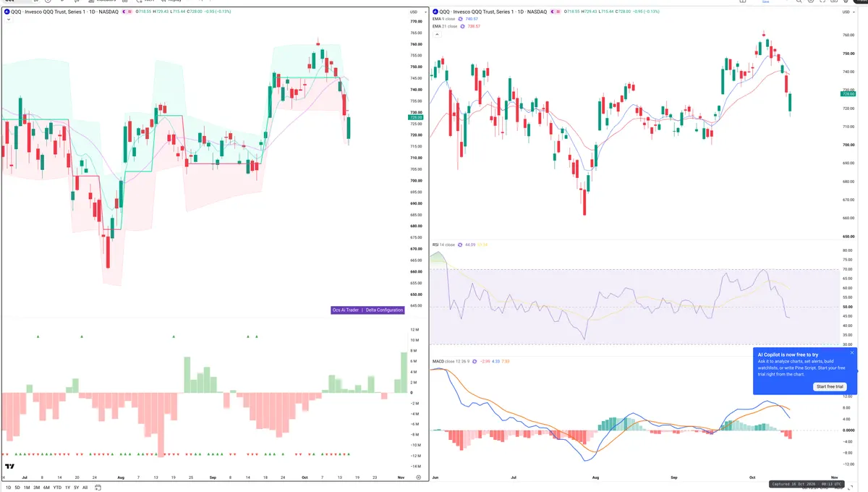
Task: Collapse the left chart legend chevron
Action: pos(9,20)
